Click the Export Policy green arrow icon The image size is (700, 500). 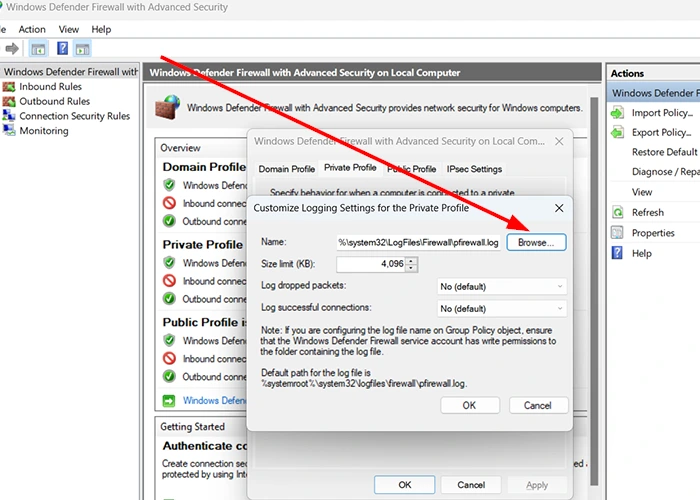point(618,133)
